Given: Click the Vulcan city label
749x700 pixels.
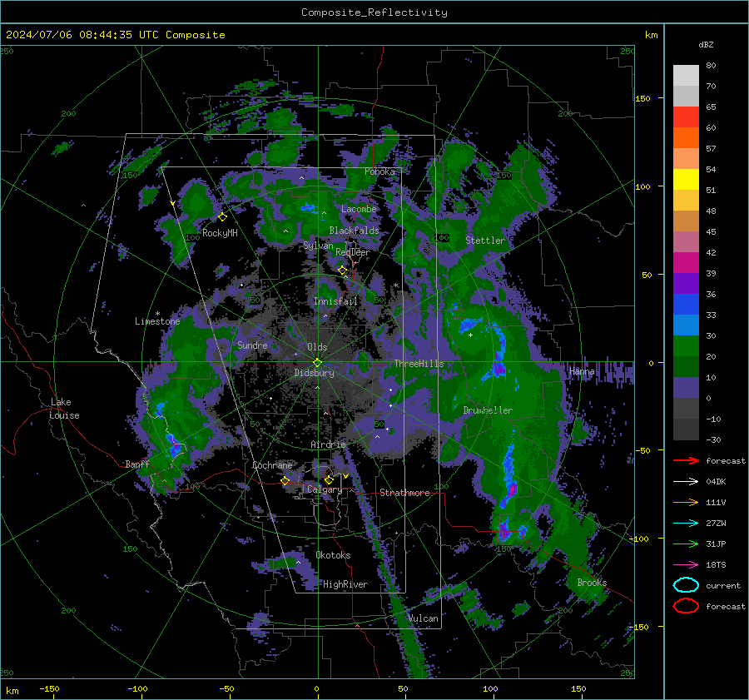Looking at the screenshot, I should click(x=424, y=618).
